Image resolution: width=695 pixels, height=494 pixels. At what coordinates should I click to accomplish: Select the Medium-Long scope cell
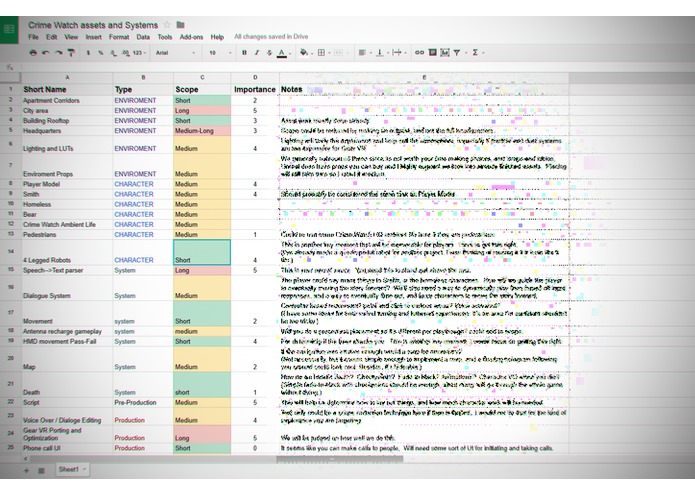click(x=202, y=131)
